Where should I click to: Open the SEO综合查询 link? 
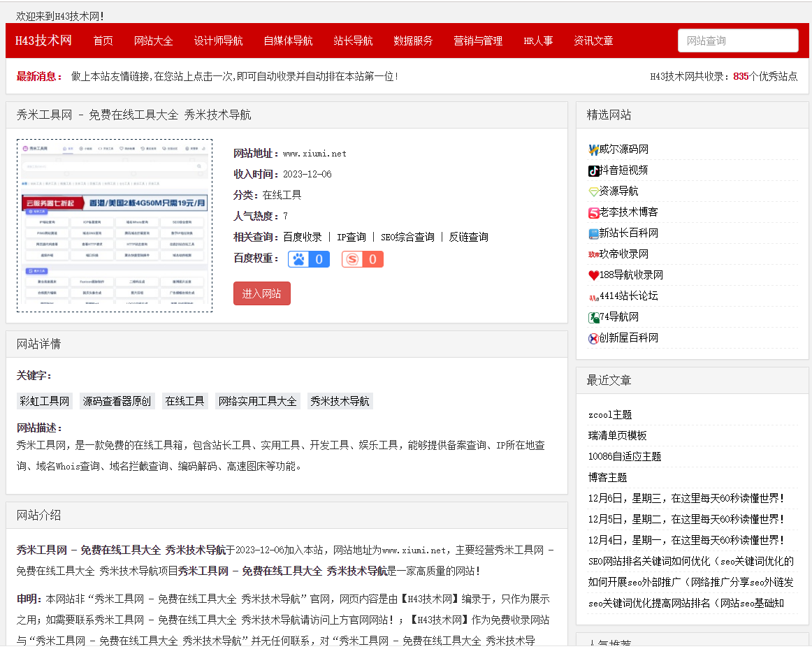click(407, 237)
